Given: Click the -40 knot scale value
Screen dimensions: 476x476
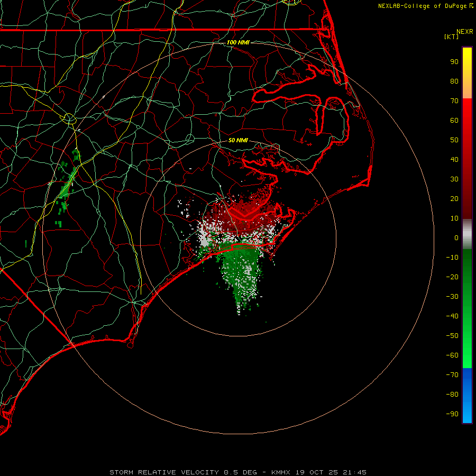Looking at the screenshot, I should (x=452, y=316).
